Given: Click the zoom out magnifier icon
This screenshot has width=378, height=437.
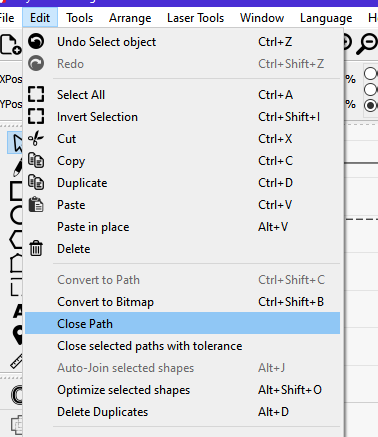Looking at the screenshot, I should (366, 44).
